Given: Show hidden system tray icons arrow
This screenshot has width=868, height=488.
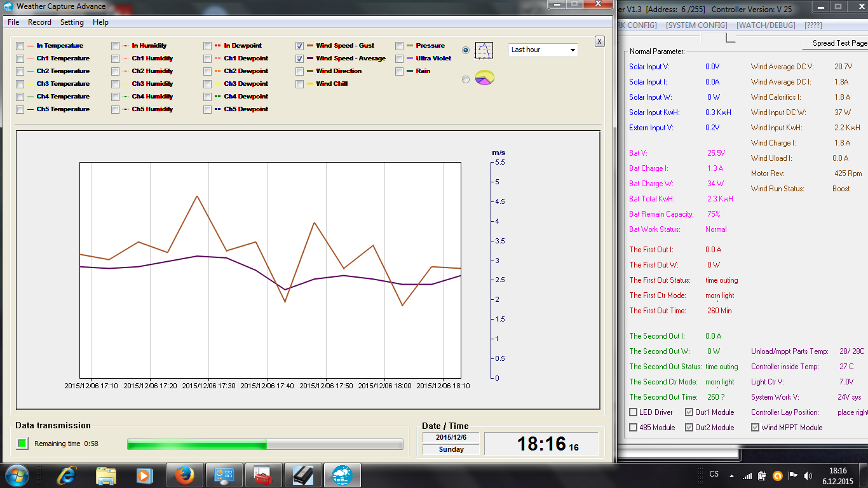Looking at the screenshot, I should (x=731, y=475).
